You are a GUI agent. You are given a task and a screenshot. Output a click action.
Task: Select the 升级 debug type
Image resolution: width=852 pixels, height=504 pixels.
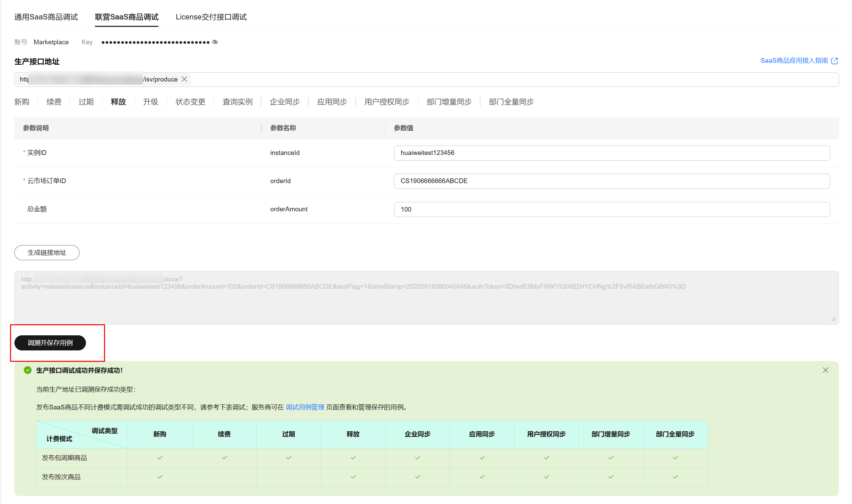(151, 102)
